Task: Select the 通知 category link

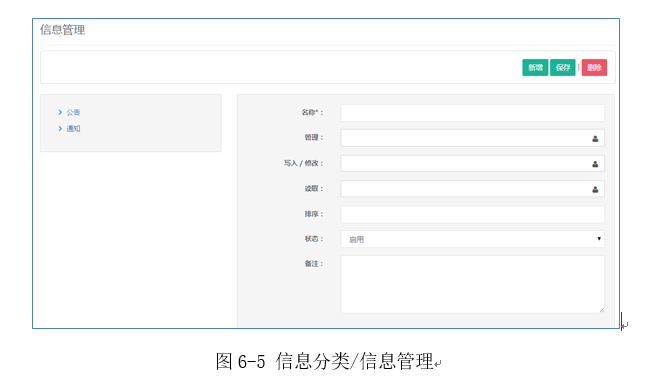Action: (x=73, y=128)
